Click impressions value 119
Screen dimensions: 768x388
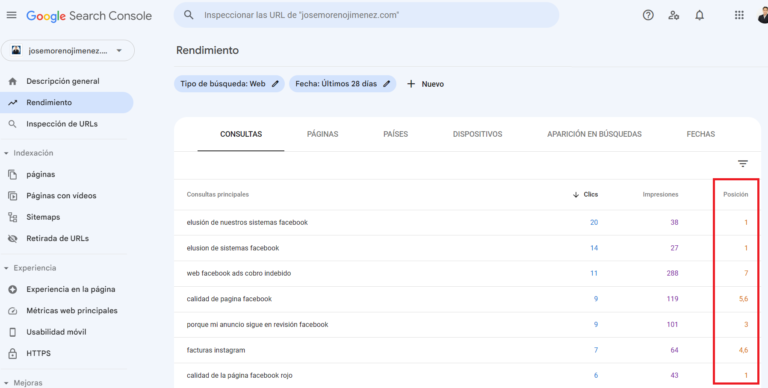click(x=672, y=299)
